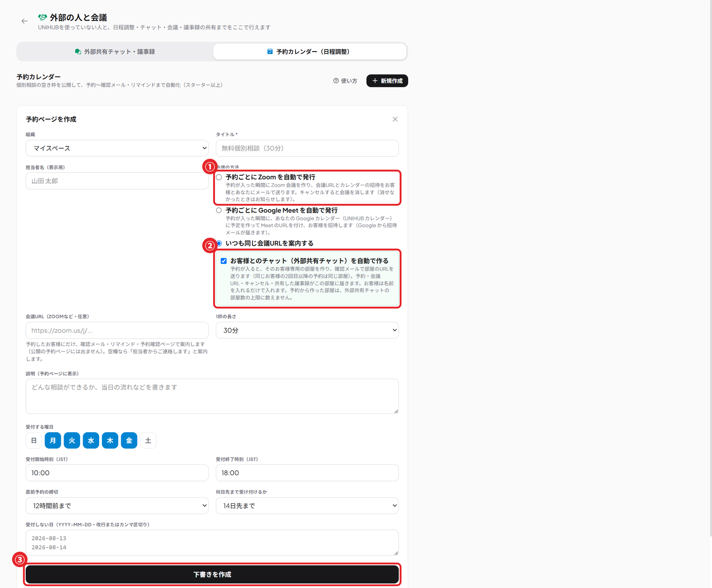Toggle Tuesday 火 weekday button

[x=72, y=441]
